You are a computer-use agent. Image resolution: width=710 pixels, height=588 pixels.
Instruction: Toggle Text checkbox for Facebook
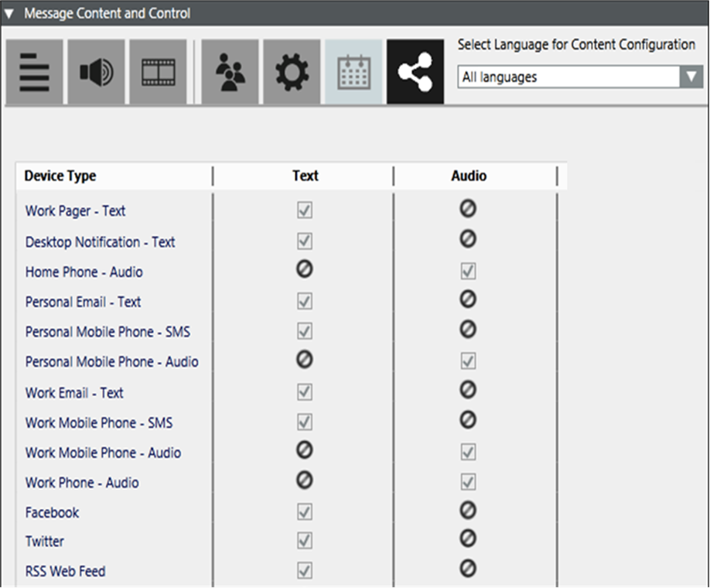click(x=305, y=512)
